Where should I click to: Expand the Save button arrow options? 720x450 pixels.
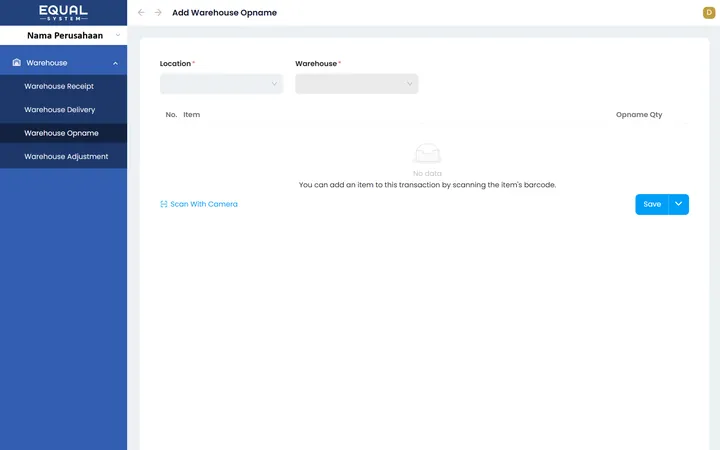tap(679, 204)
